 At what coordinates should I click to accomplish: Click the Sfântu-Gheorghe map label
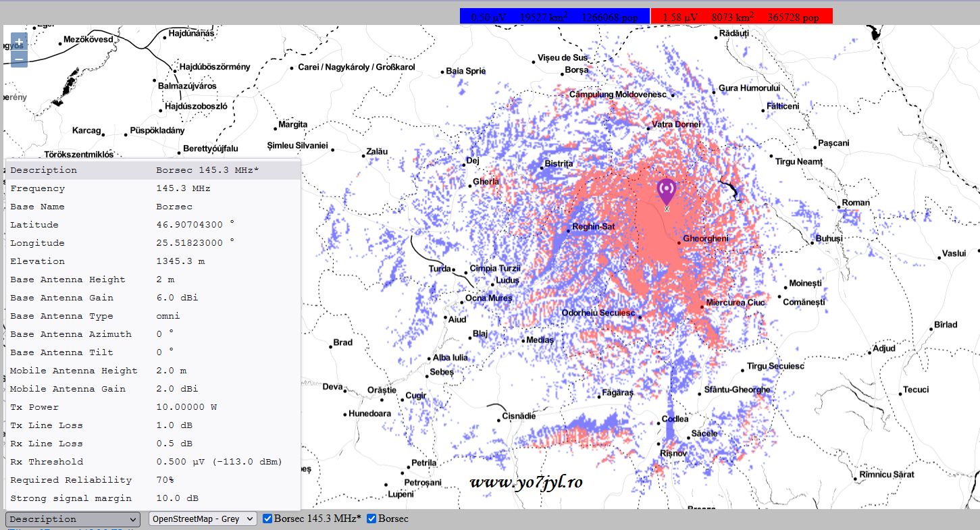[x=737, y=390]
